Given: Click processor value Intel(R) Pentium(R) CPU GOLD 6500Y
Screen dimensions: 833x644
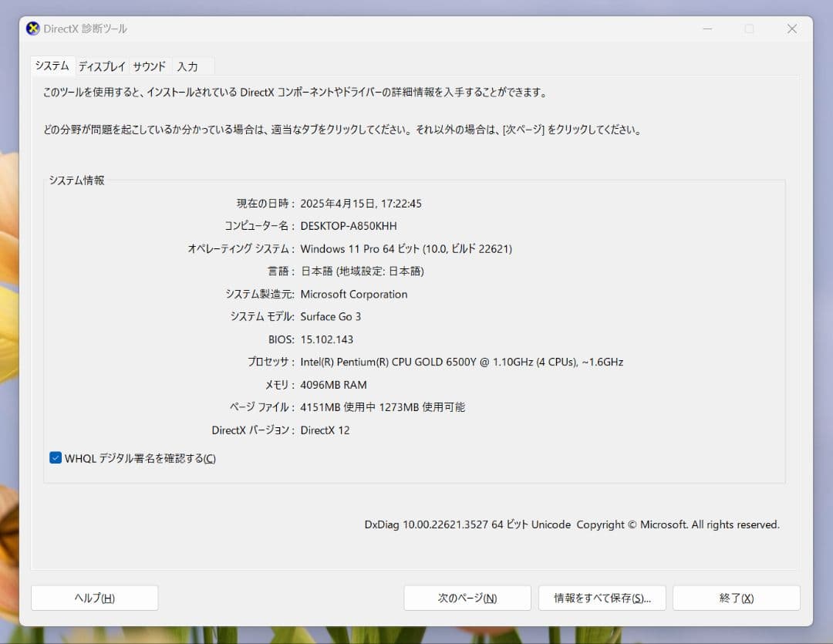Looking at the screenshot, I should tap(462, 362).
